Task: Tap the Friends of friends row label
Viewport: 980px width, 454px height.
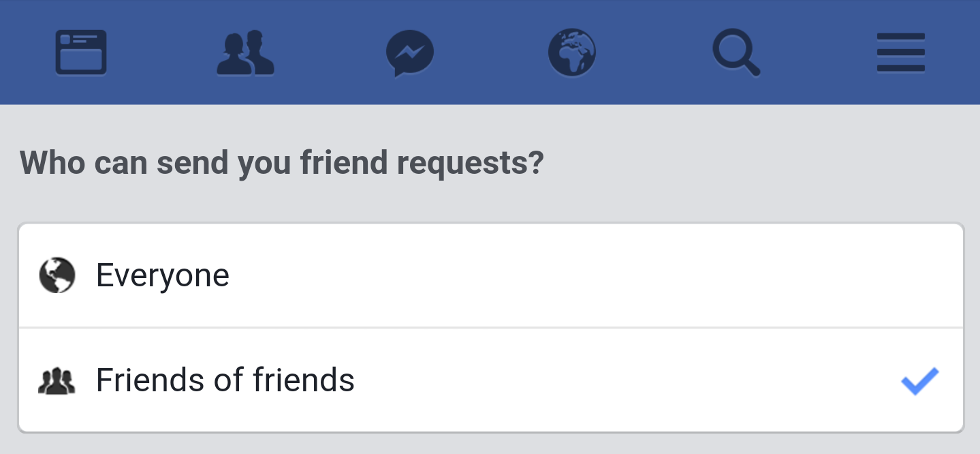Action: (x=225, y=380)
